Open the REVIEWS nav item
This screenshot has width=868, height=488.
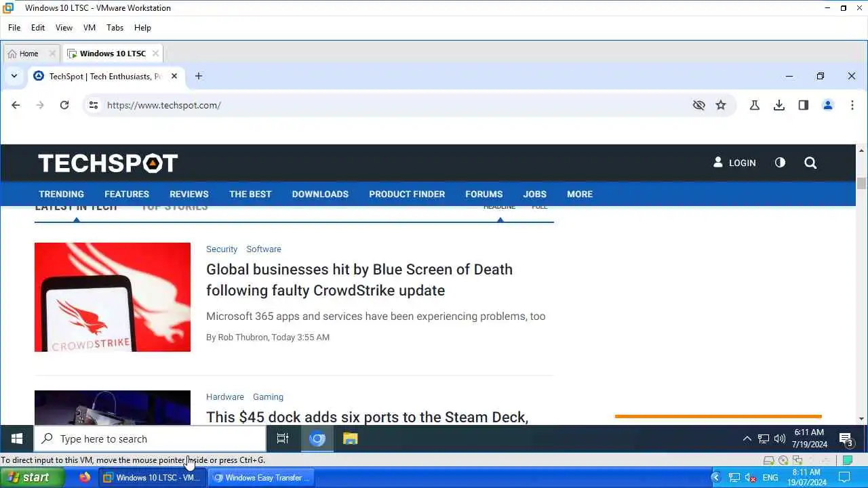point(189,194)
